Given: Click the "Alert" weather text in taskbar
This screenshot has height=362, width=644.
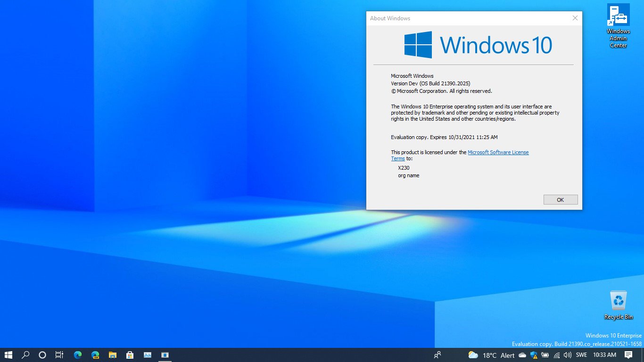Looking at the screenshot, I should click(507, 355).
